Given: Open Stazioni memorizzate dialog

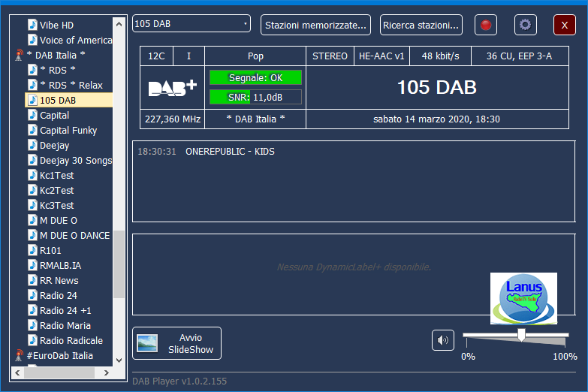Looking at the screenshot, I should tap(315, 25).
